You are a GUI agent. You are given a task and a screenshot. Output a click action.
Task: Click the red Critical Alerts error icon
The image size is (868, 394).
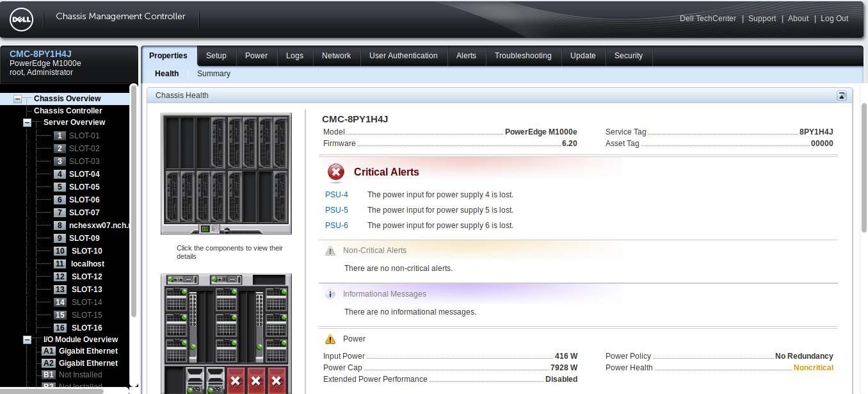[336, 172]
